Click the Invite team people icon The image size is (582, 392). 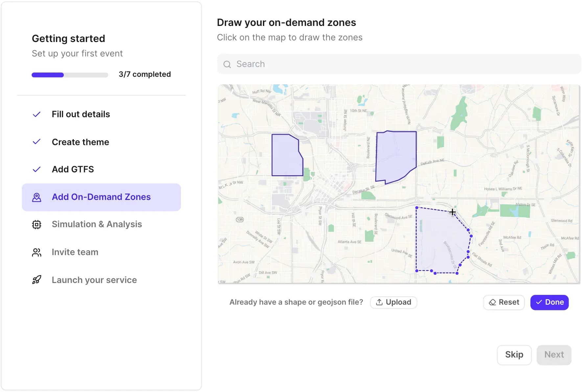pyautogui.click(x=36, y=252)
